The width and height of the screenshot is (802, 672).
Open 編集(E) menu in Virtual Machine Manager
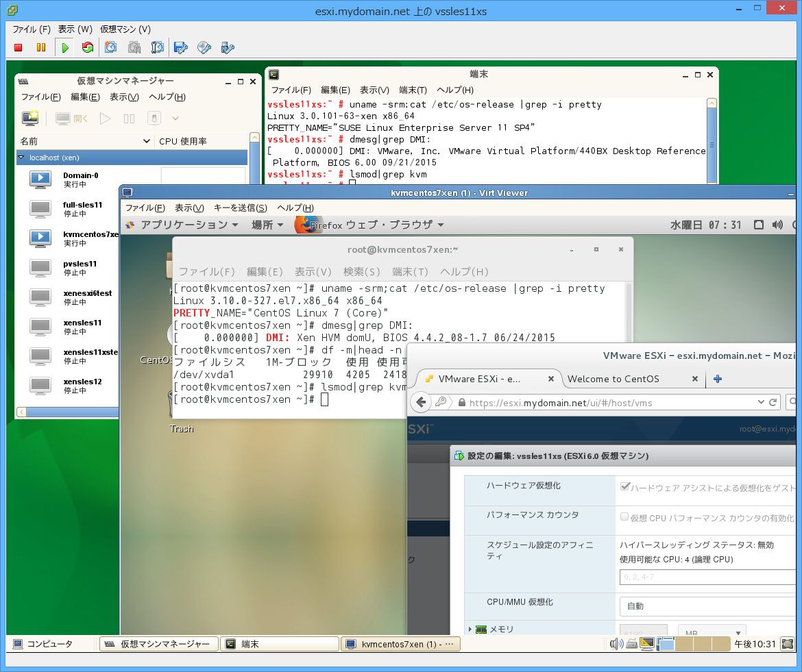coord(85,97)
